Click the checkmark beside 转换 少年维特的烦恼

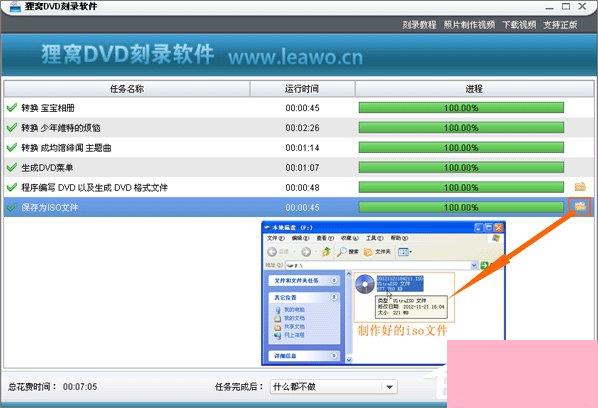coord(12,127)
